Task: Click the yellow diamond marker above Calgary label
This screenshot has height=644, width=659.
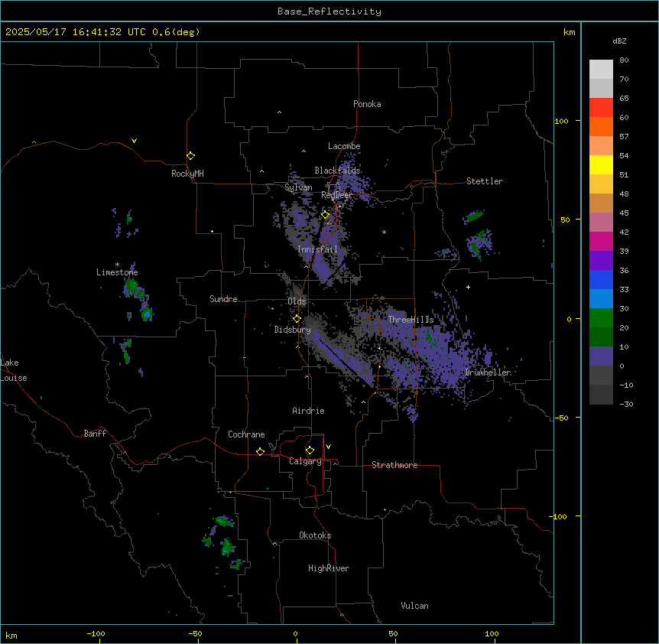Action: 310,450
